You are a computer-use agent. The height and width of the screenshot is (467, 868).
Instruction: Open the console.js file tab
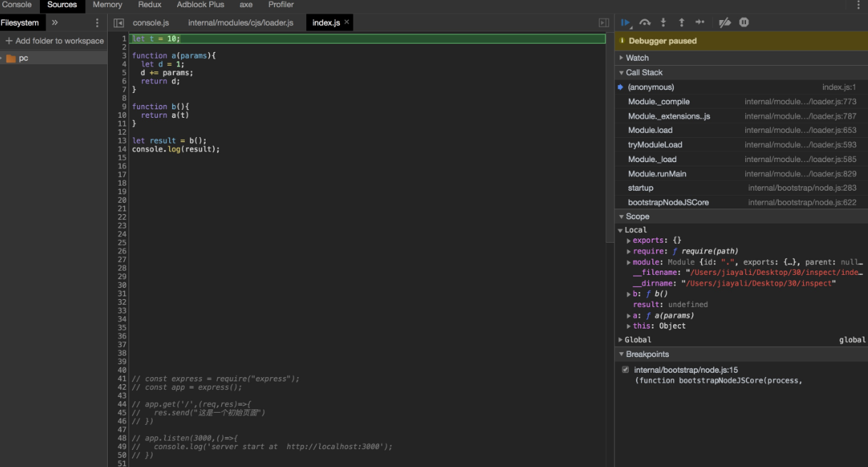point(151,23)
